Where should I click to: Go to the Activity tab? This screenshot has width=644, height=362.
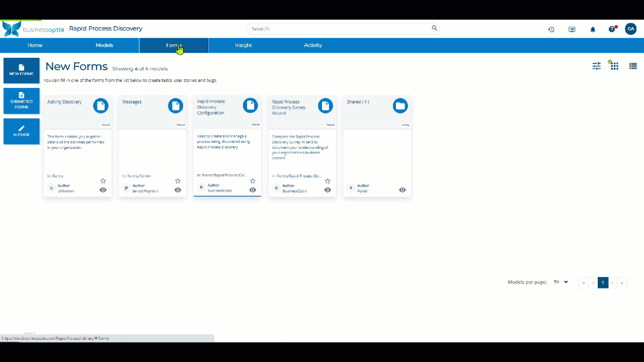[313, 45]
